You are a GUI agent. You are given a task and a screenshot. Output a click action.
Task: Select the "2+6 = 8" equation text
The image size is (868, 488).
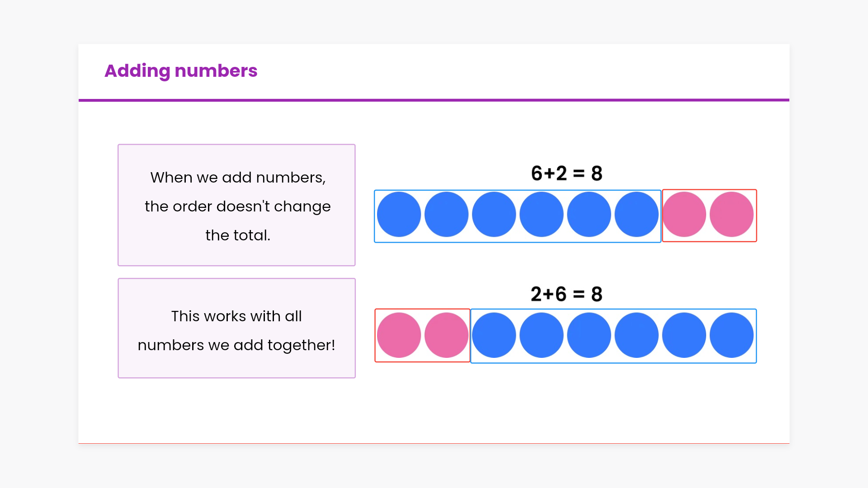coord(566,294)
